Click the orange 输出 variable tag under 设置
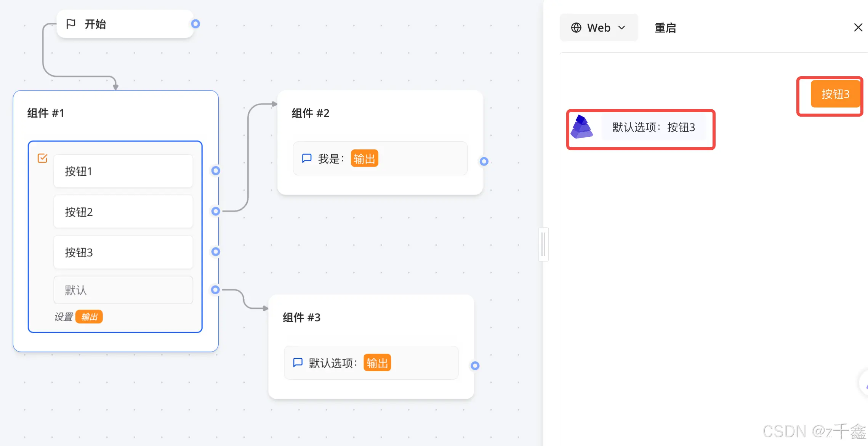Screen dimensions: 868x446 point(89,317)
